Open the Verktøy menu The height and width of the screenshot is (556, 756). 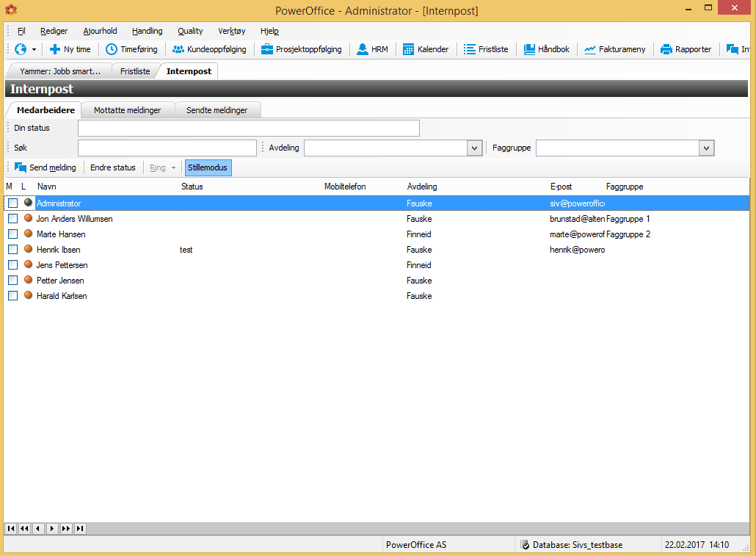231,31
